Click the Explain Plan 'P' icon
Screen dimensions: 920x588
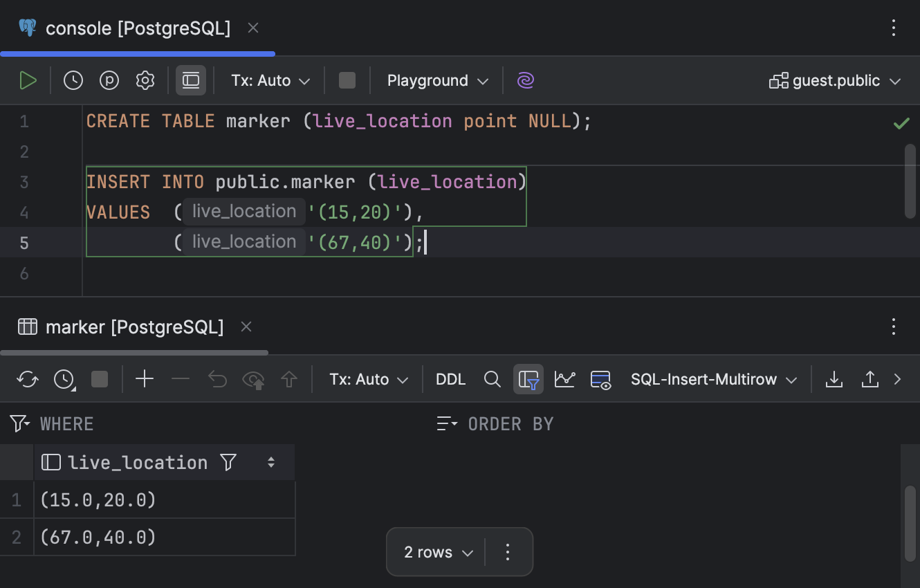pos(109,81)
